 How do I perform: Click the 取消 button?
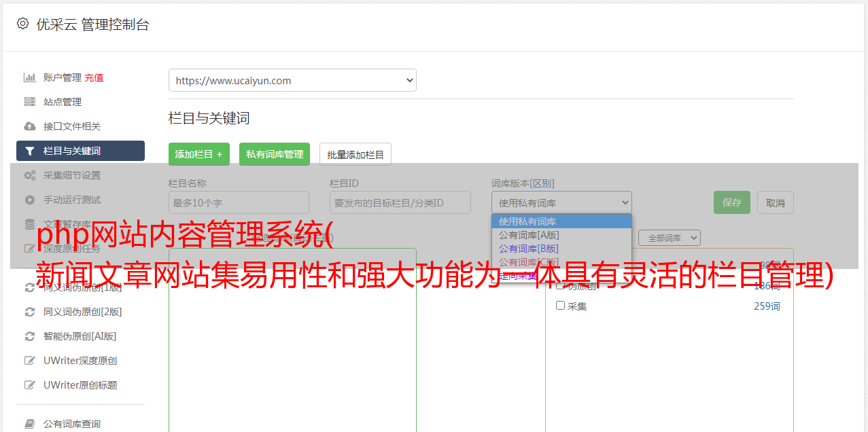click(x=776, y=202)
